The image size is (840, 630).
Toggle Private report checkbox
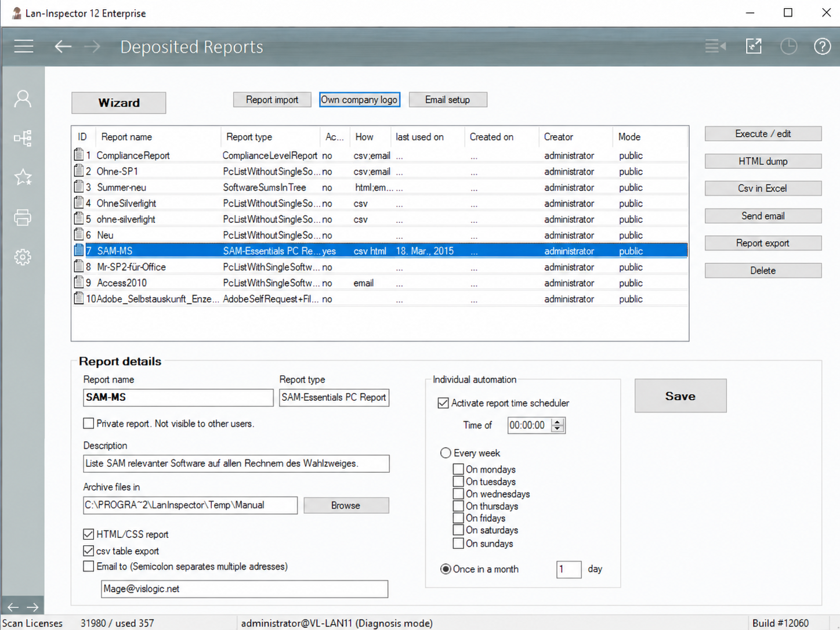tap(88, 423)
